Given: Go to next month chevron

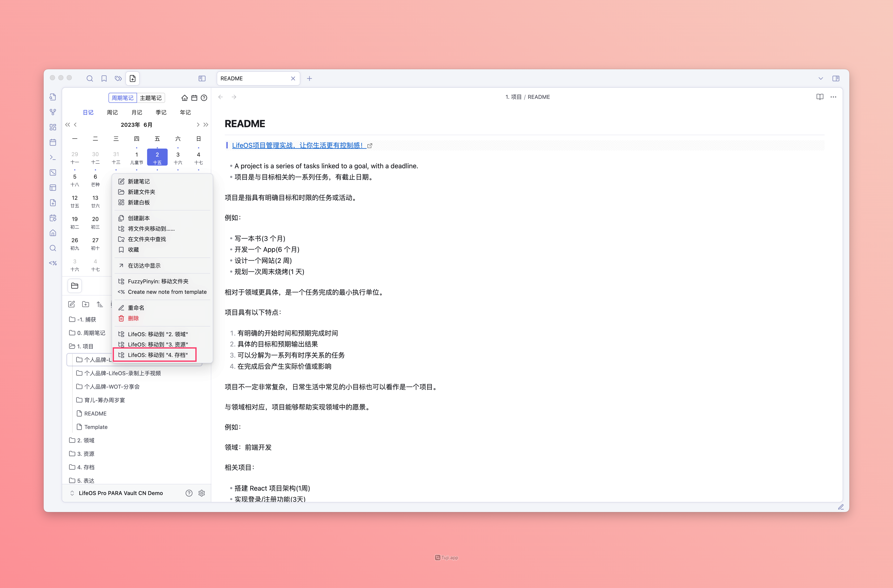Looking at the screenshot, I should click(x=198, y=125).
